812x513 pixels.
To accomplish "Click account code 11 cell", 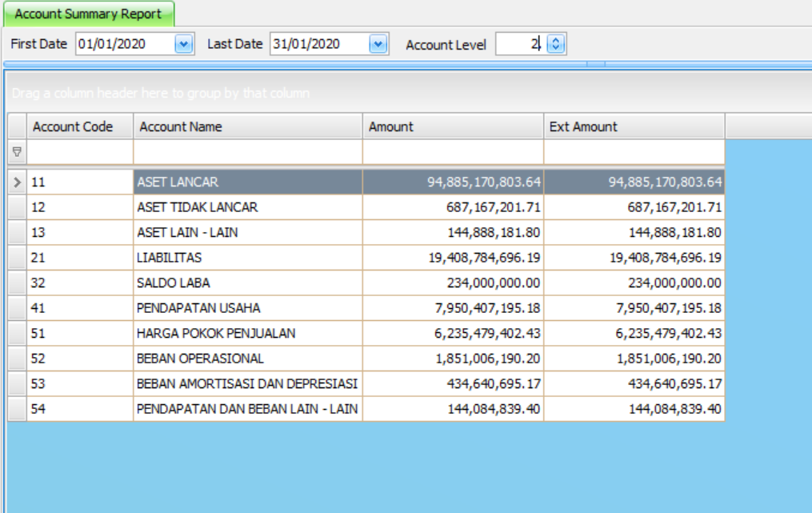I will click(80, 182).
